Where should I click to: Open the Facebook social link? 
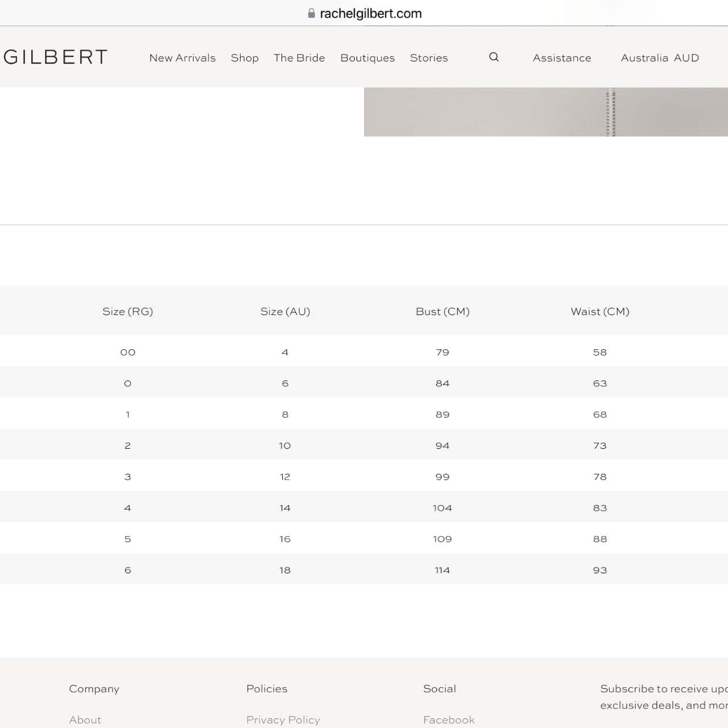449,719
